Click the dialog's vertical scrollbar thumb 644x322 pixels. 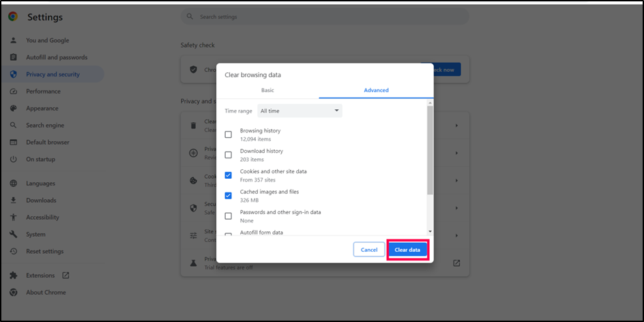[x=429, y=150]
